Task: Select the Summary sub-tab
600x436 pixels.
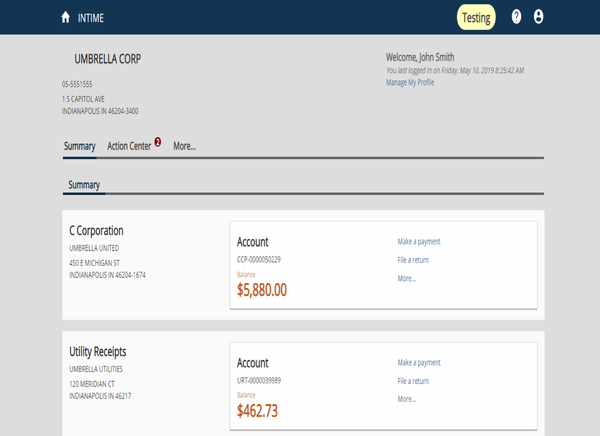Action: [85, 185]
